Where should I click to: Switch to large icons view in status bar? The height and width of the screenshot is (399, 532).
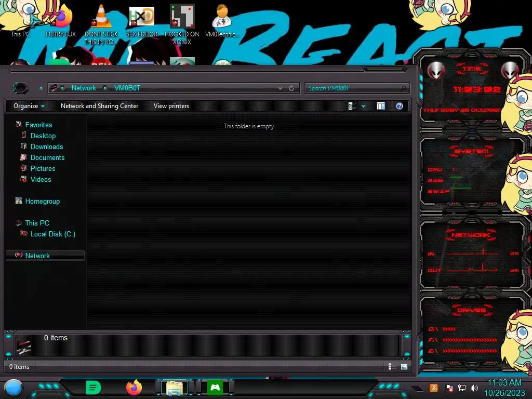404,366
